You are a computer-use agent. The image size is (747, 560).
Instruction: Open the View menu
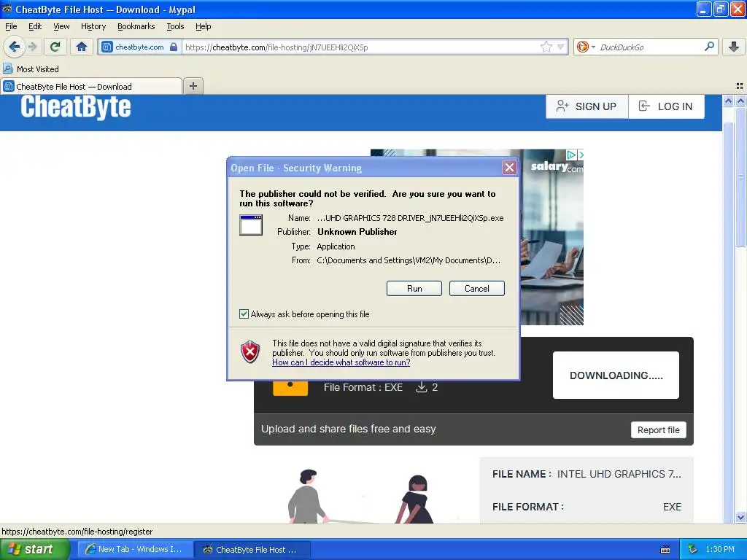pos(61,26)
